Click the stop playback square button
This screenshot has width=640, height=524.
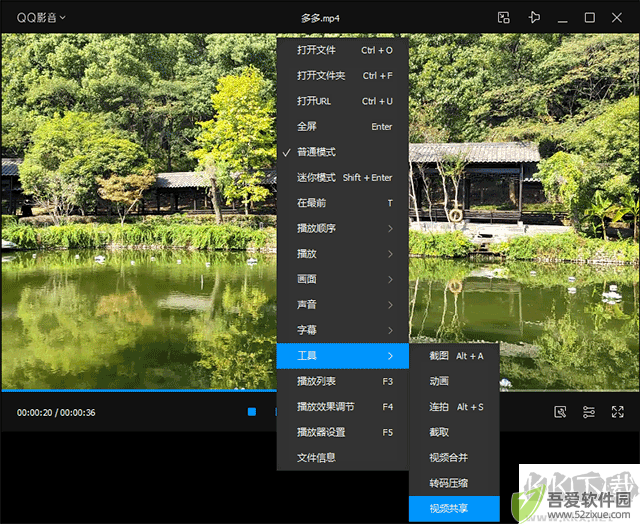[252, 412]
